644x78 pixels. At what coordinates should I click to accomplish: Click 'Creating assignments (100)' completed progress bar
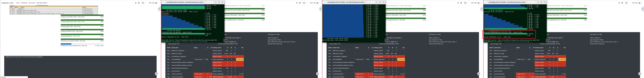point(82,20)
